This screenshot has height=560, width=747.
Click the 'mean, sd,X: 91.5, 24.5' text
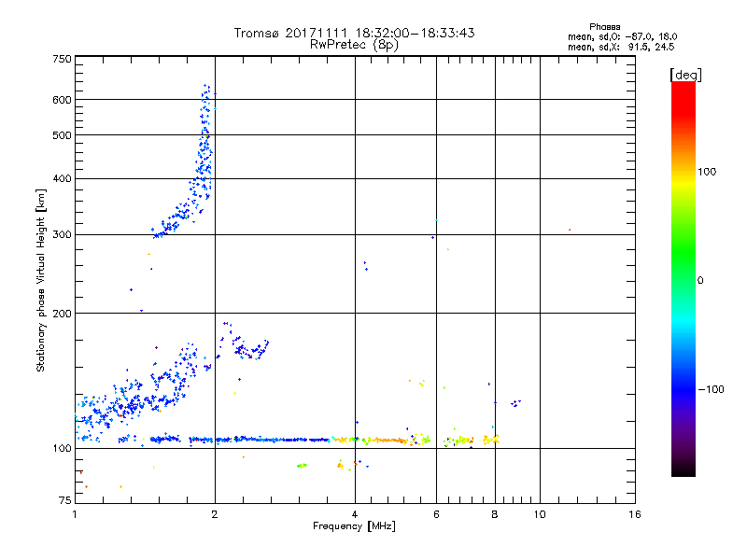click(x=621, y=47)
